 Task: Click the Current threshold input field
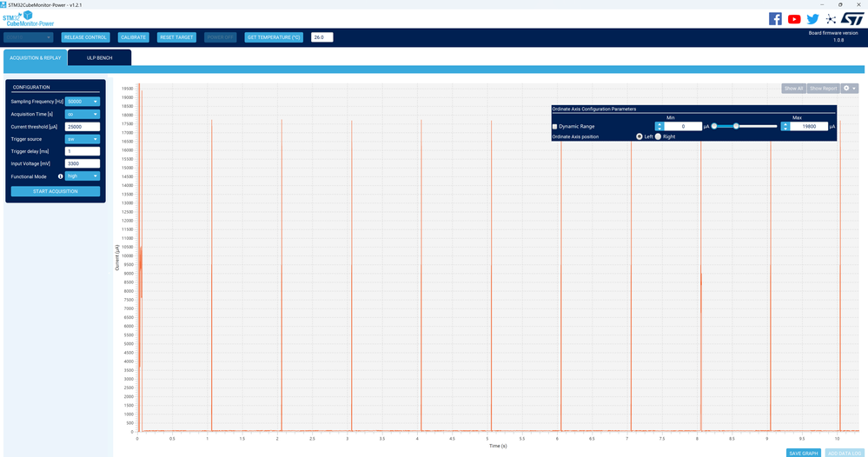(x=83, y=127)
